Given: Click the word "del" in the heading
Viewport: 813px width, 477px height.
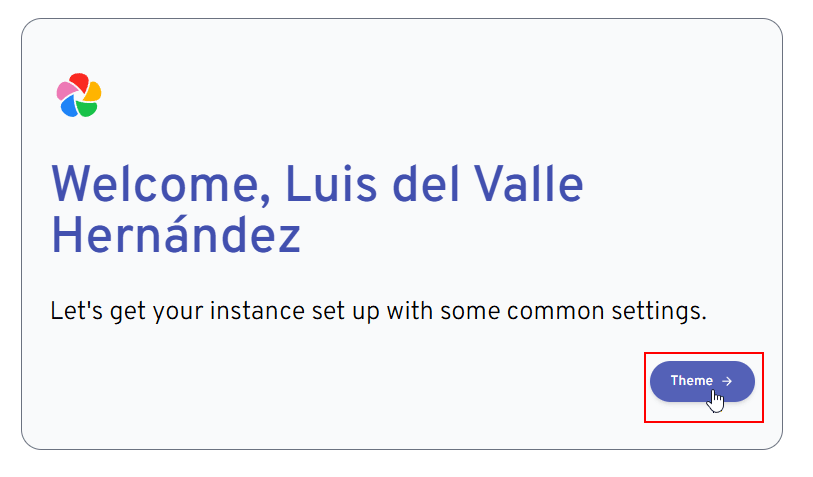Looking at the screenshot, I should (426, 183).
